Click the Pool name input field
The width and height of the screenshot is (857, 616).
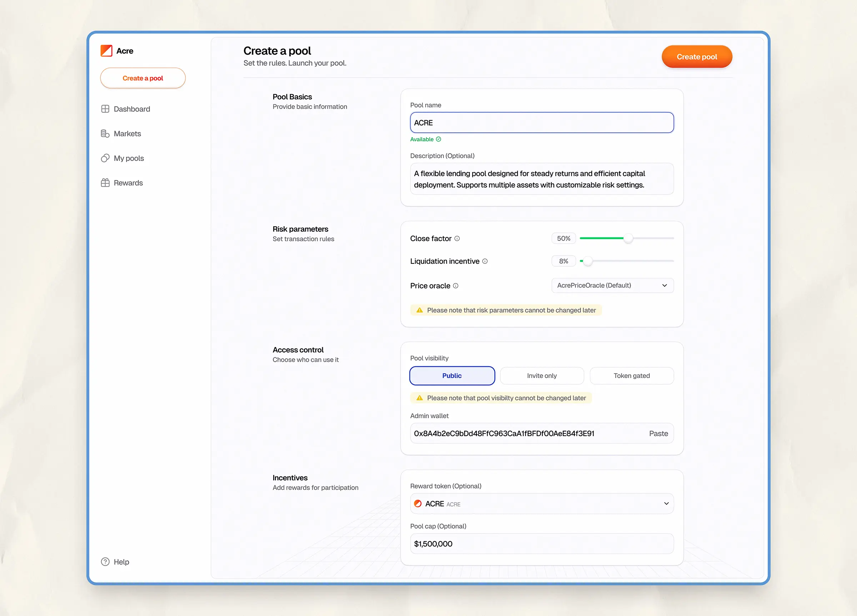point(542,122)
